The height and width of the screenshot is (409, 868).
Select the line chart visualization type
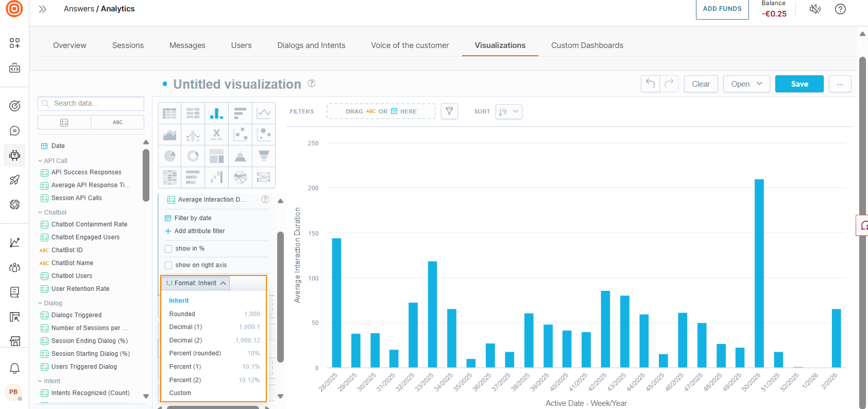263,113
